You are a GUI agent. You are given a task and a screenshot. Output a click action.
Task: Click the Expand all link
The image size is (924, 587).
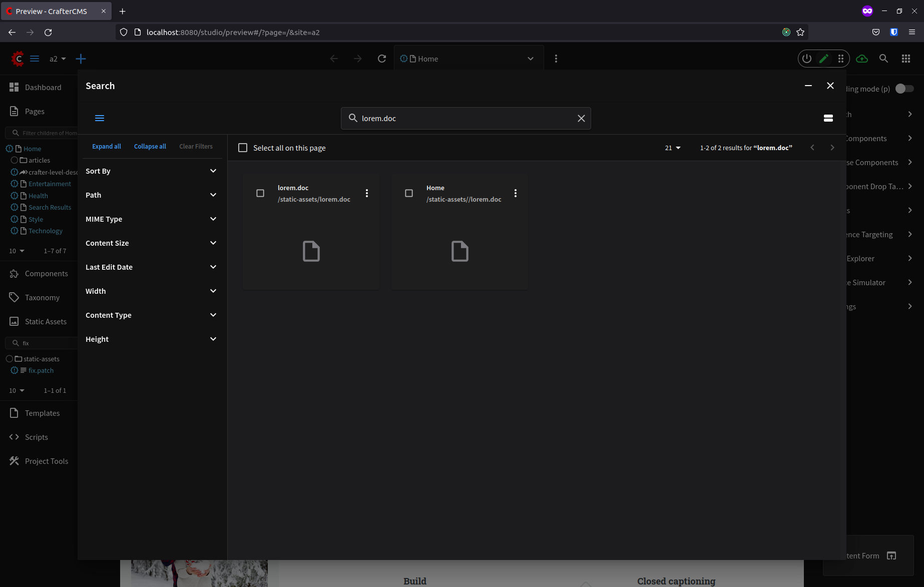[106, 146]
